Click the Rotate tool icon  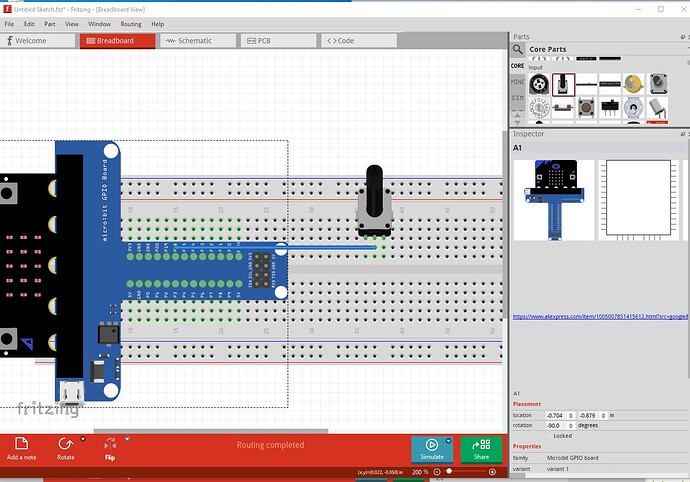click(66, 449)
